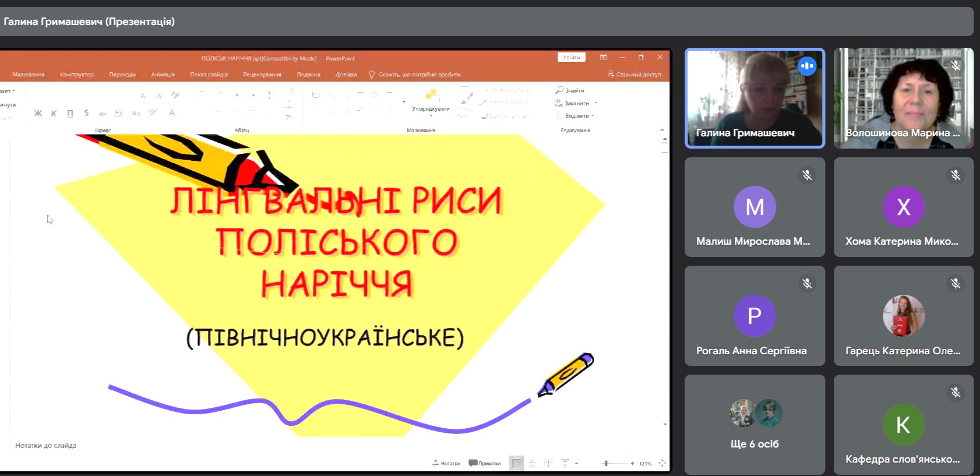Select Волошинова Марина video tile
980x476 pixels.
click(904, 98)
